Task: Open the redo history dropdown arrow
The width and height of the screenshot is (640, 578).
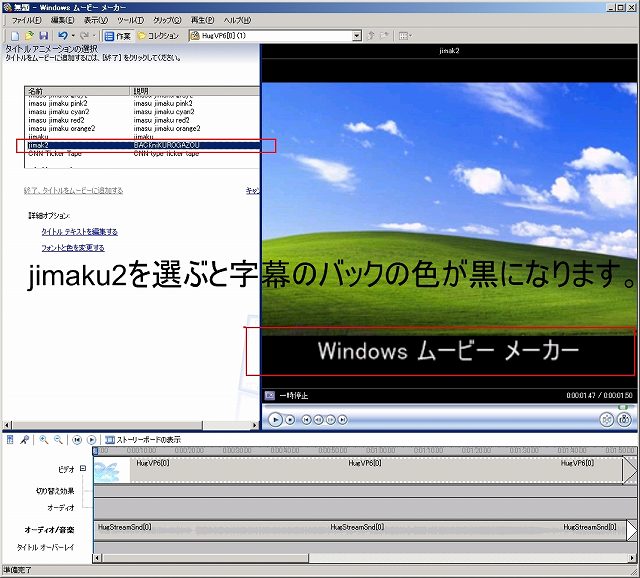Action: click(x=94, y=36)
